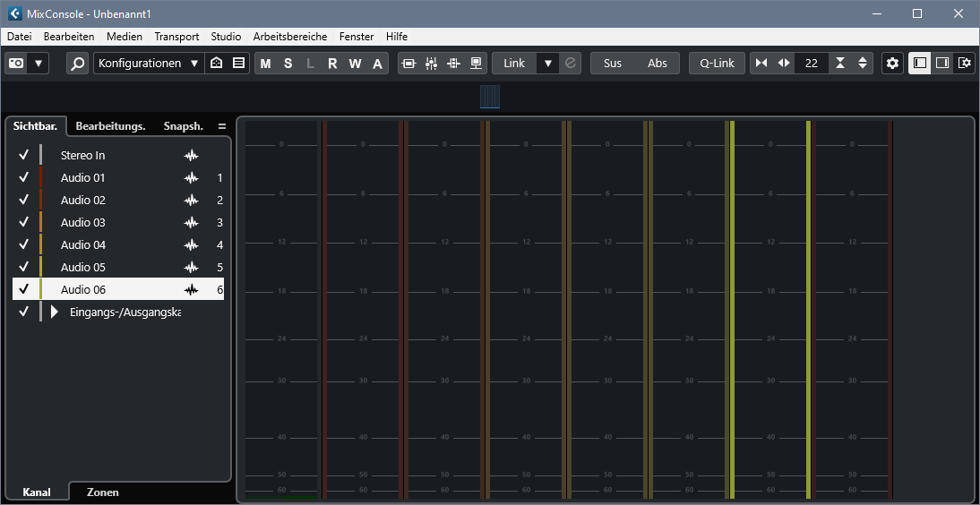This screenshot has width=980, height=505.
Task: Open the Konfigurationen dropdown
Action: click(x=149, y=64)
